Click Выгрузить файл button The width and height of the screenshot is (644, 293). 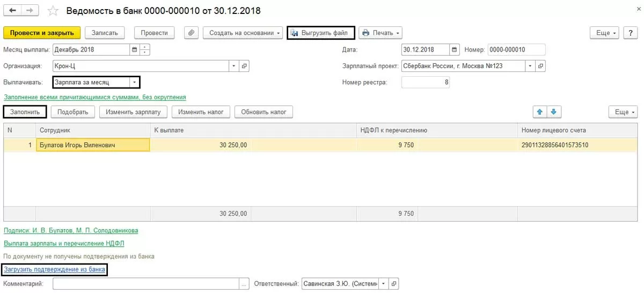point(321,33)
